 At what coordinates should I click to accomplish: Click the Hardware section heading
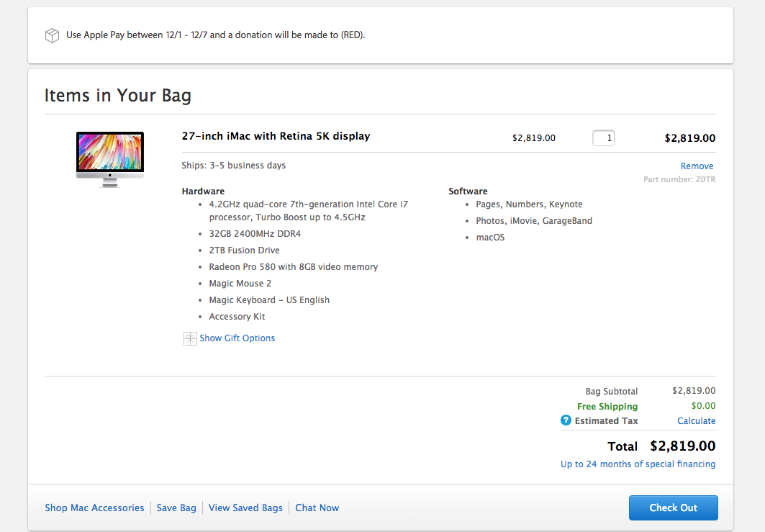click(203, 191)
